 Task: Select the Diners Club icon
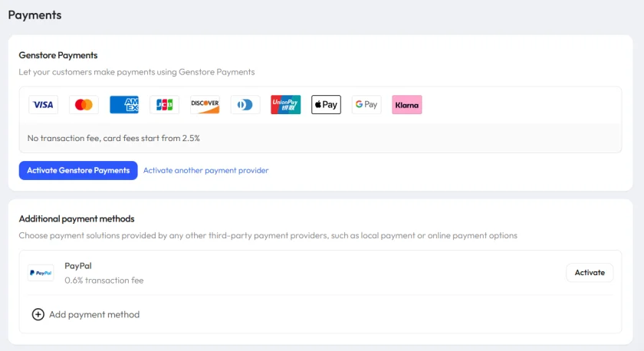coord(245,105)
